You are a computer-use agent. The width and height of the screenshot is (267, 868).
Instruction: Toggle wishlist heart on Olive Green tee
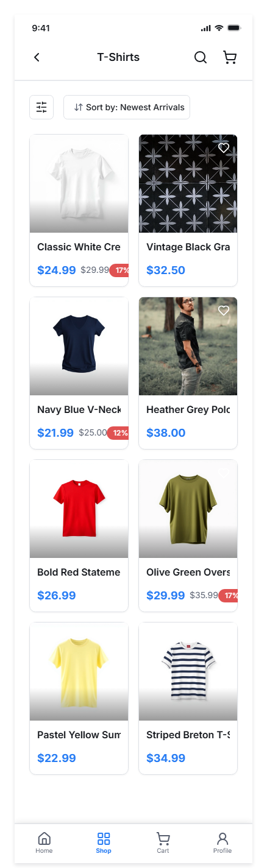(224, 473)
